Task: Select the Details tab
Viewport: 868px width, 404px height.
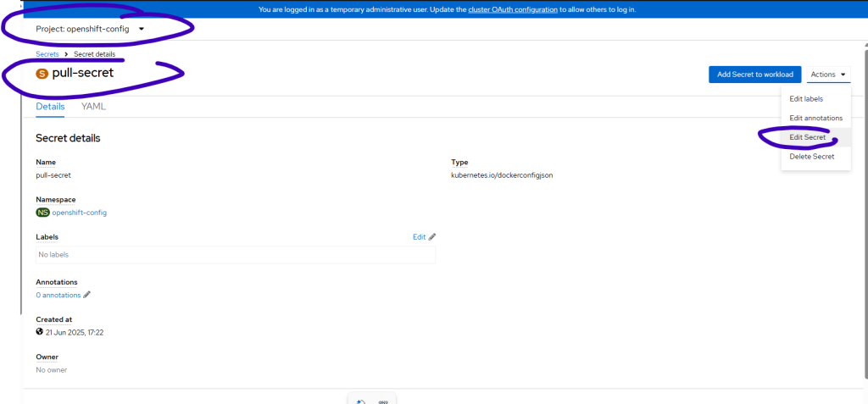Action: click(x=50, y=107)
